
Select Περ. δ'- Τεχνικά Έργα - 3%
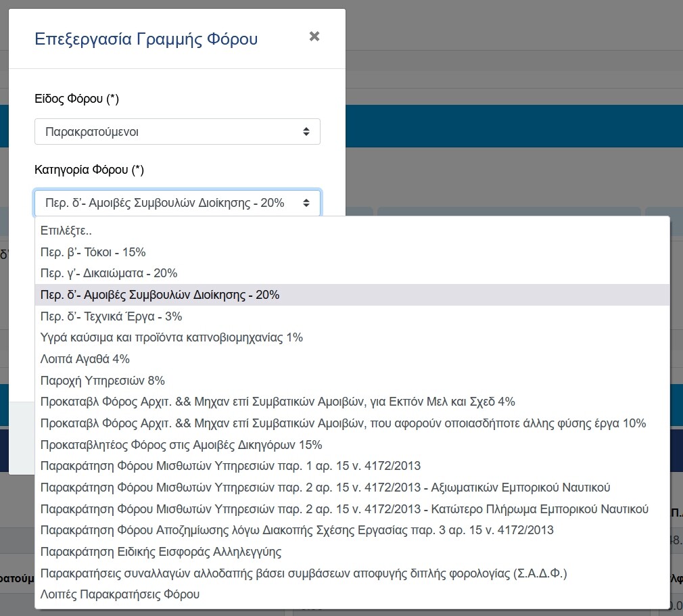pyautogui.click(x=112, y=316)
